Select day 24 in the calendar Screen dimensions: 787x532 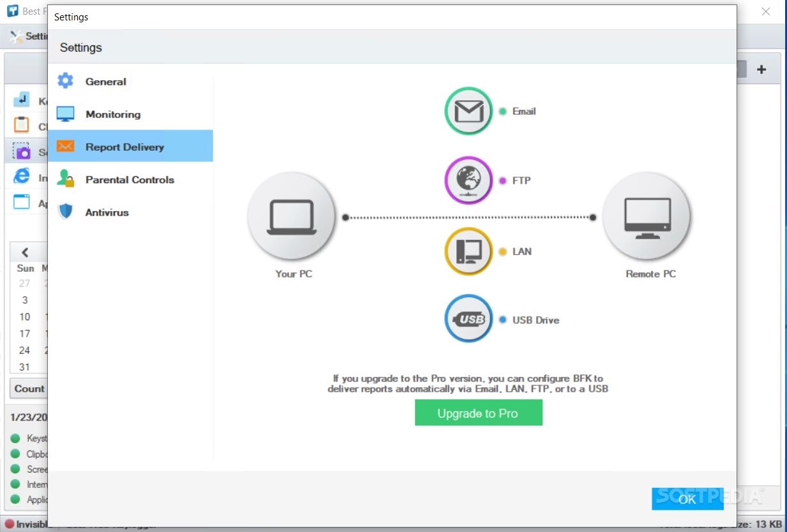point(24,350)
